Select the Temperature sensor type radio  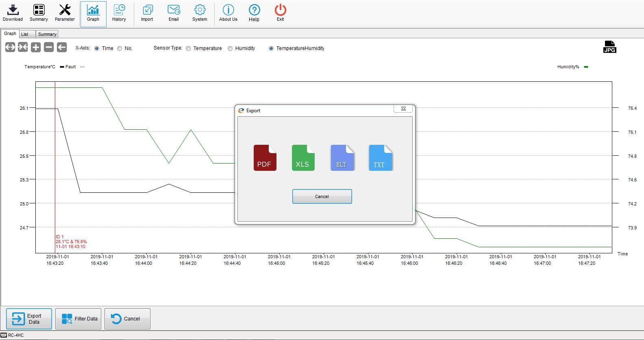point(188,48)
